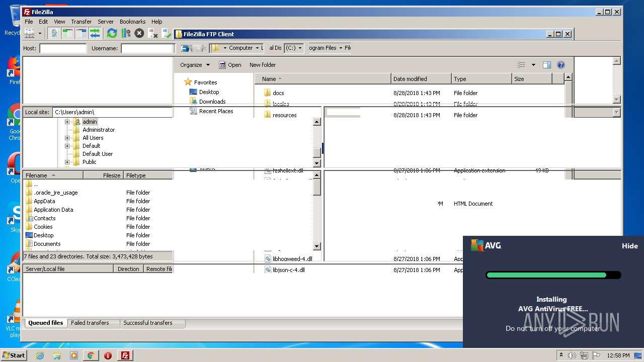Screen dimensions: 644x362
Task: Open the File menu
Action: click(x=29, y=22)
